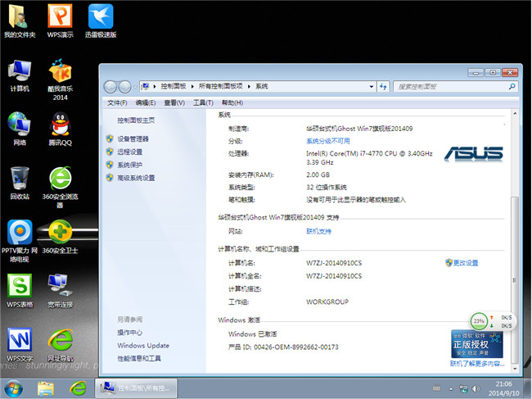Open the 高级系统设置 link
Image resolution: width=532 pixels, height=399 pixels.
pos(136,178)
